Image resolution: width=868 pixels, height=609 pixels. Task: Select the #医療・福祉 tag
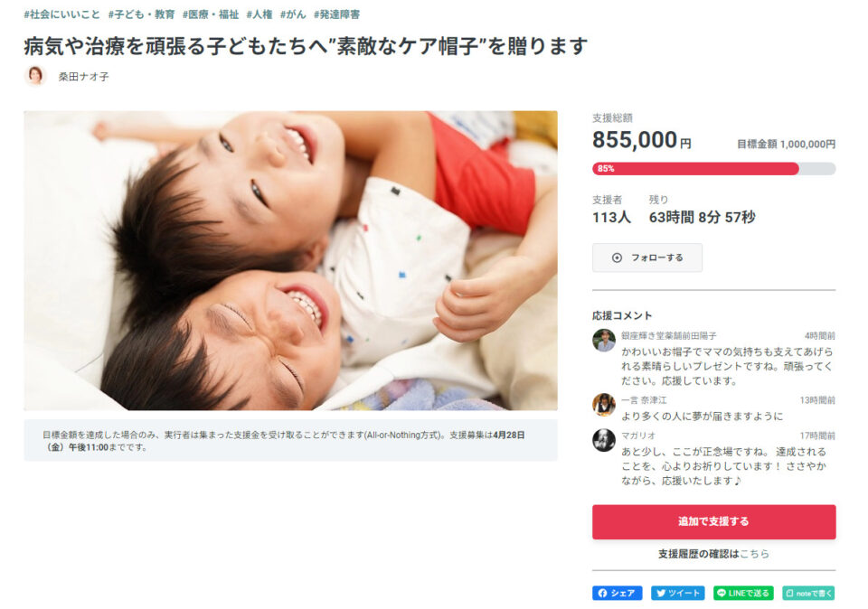coord(211,14)
